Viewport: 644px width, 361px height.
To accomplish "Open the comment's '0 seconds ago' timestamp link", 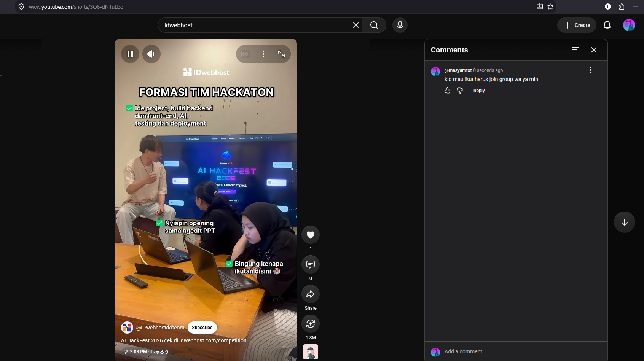I will [488, 70].
